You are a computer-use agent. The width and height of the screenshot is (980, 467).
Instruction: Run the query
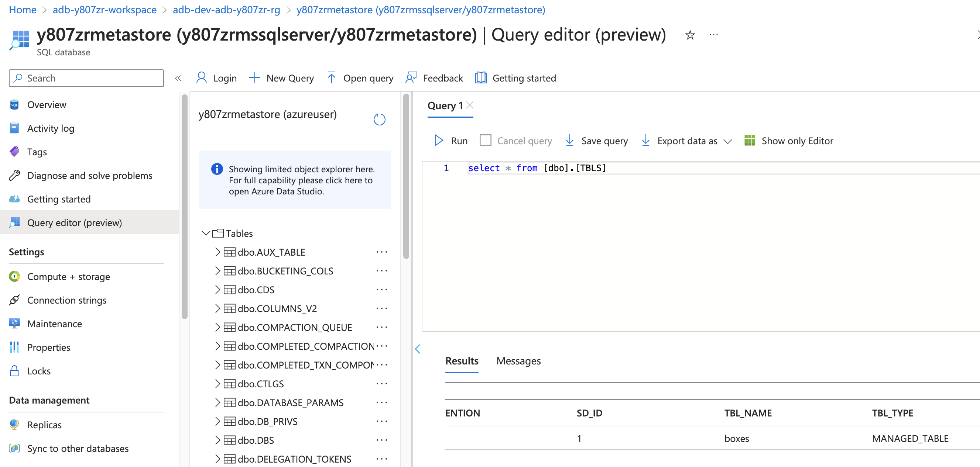coord(451,141)
